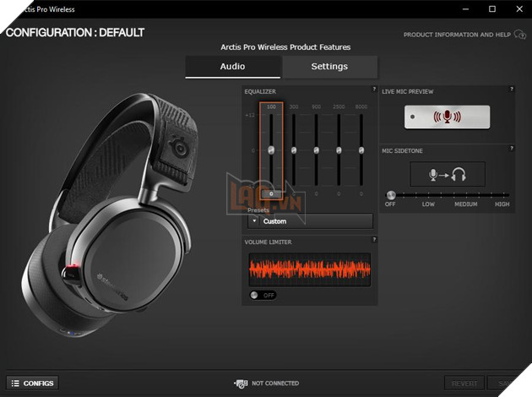Click the Mic Sidetone slider knob at OFF
This screenshot has height=397, width=532.
pyautogui.click(x=391, y=195)
